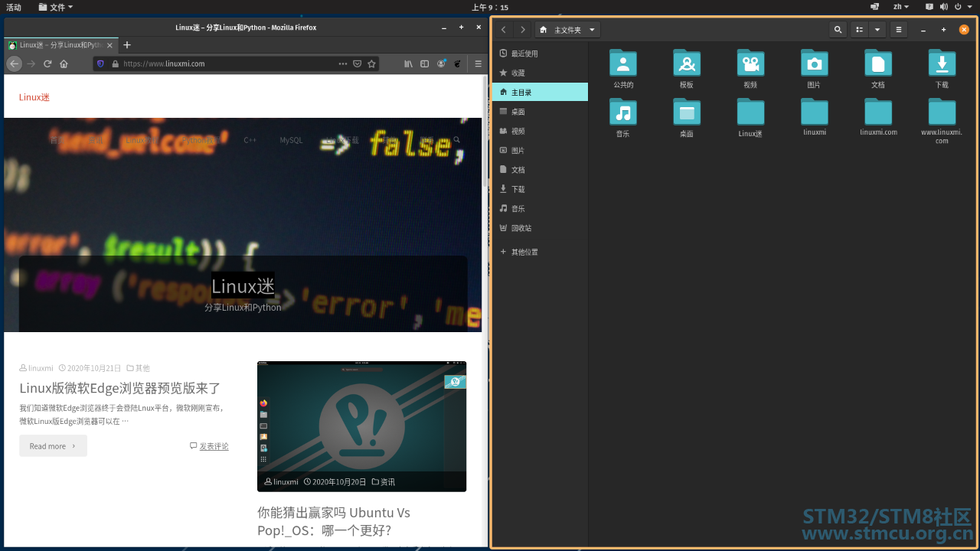Open a new Firefox tab
Screen dimensions: 980x551
tap(127, 45)
